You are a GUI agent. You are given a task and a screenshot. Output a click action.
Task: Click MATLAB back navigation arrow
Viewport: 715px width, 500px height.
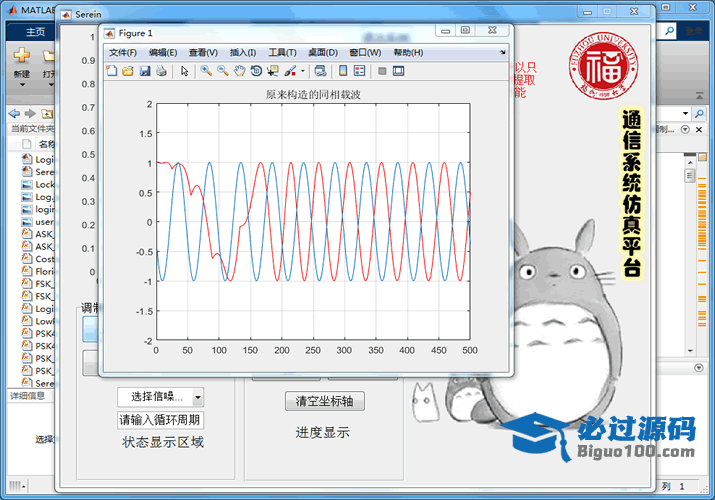[x=15, y=113]
